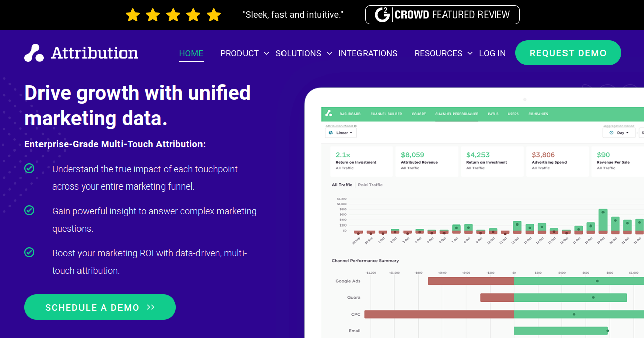Click the green Quora revenue bar

coord(571,297)
